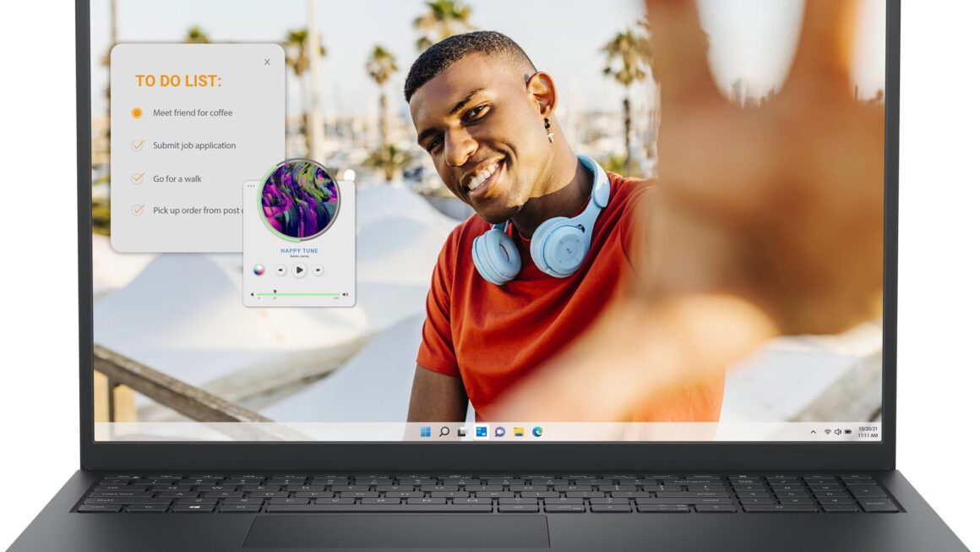Screen dimensions: 980x552
Task: Expand hidden system tray icons chevron
Action: pos(813,432)
